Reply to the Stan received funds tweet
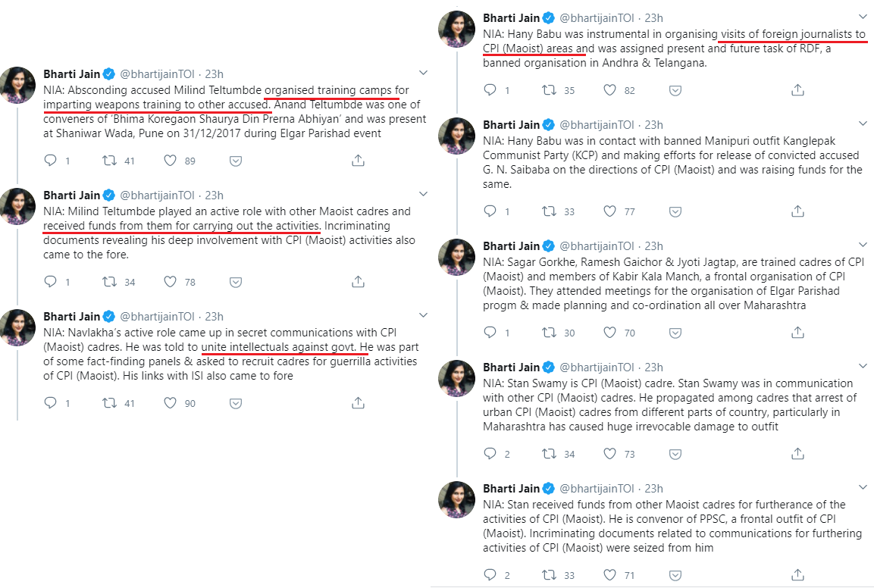This screenshot has width=874, height=588. click(490, 575)
